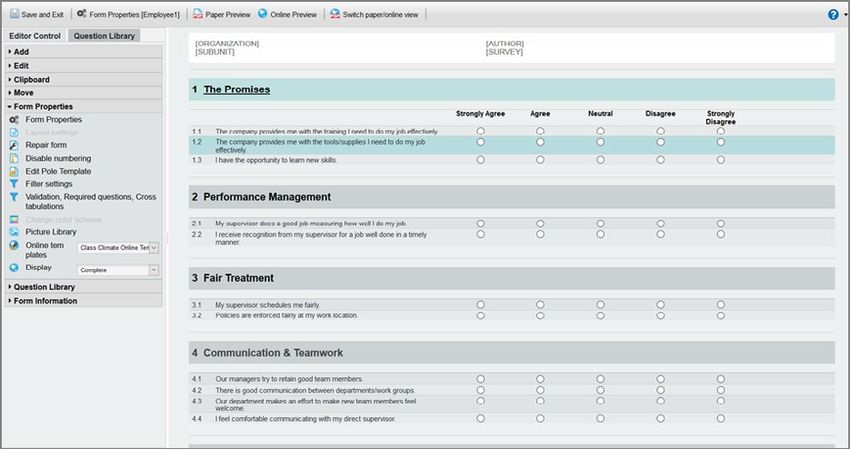Select Agree for question 1.2

point(540,142)
